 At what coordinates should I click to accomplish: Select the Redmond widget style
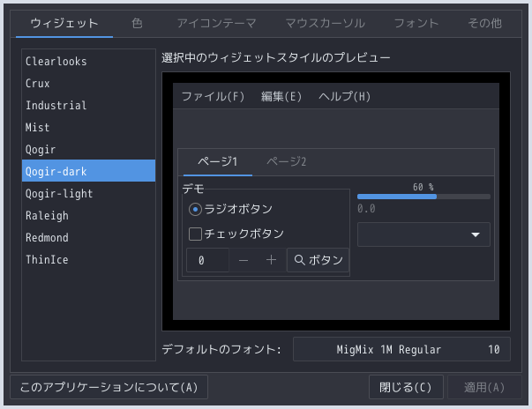88,237
